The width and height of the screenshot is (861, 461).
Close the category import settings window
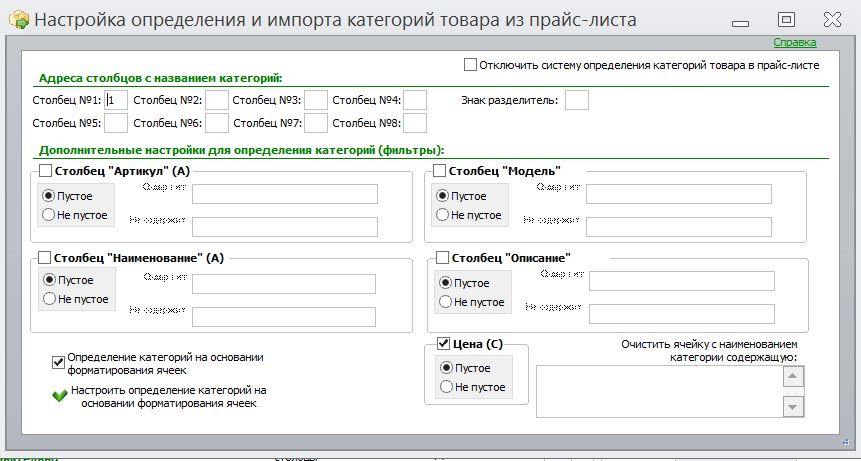(x=832, y=20)
